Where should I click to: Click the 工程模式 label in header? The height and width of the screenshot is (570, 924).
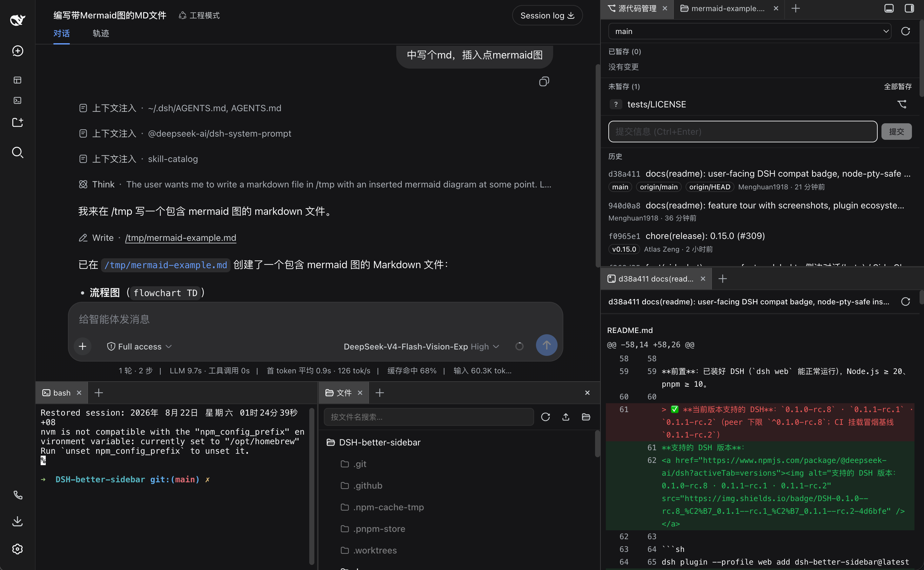click(199, 16)
